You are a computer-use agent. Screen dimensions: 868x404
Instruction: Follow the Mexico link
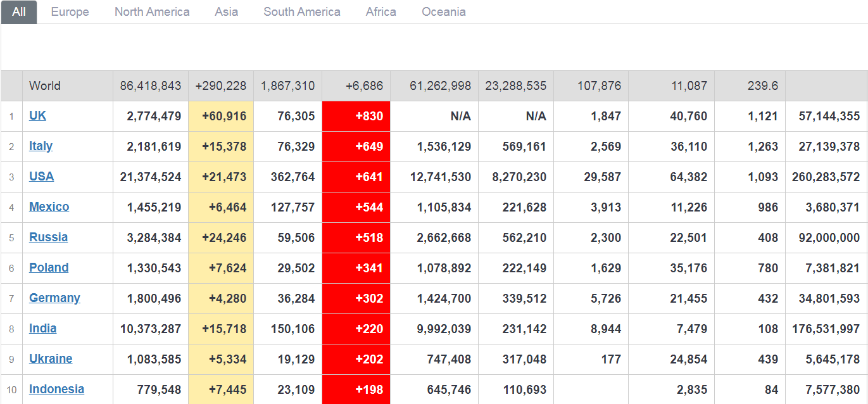[49, 207]
